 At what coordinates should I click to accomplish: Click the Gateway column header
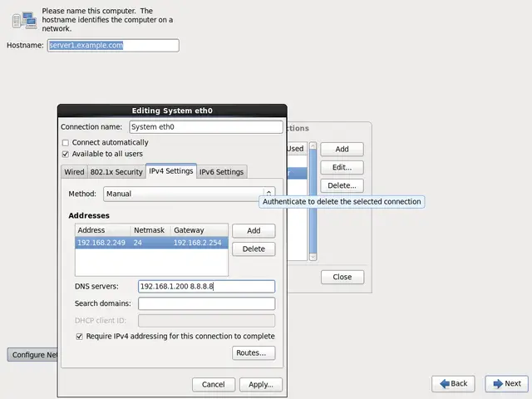pos(199,230)
